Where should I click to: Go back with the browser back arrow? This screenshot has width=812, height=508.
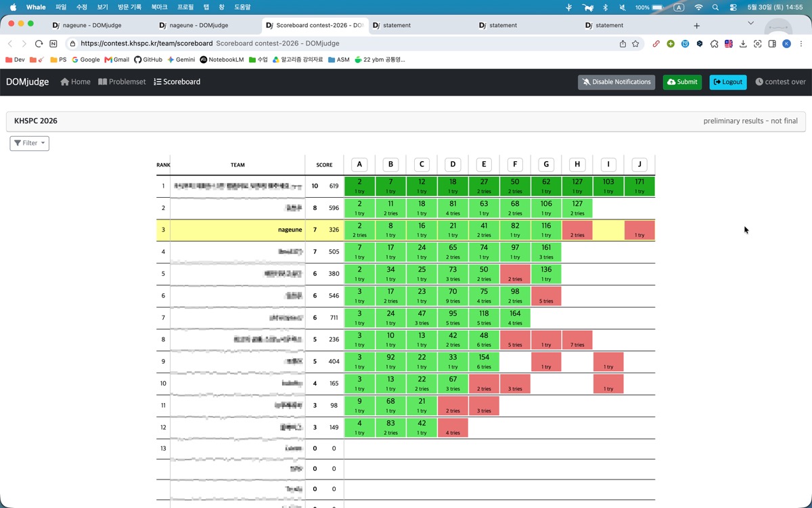coord(10,43)
